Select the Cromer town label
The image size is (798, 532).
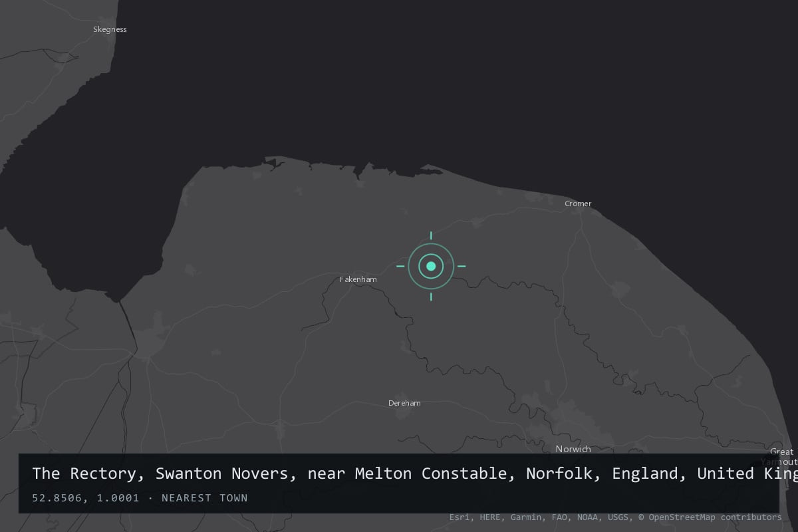click(578, 203)
